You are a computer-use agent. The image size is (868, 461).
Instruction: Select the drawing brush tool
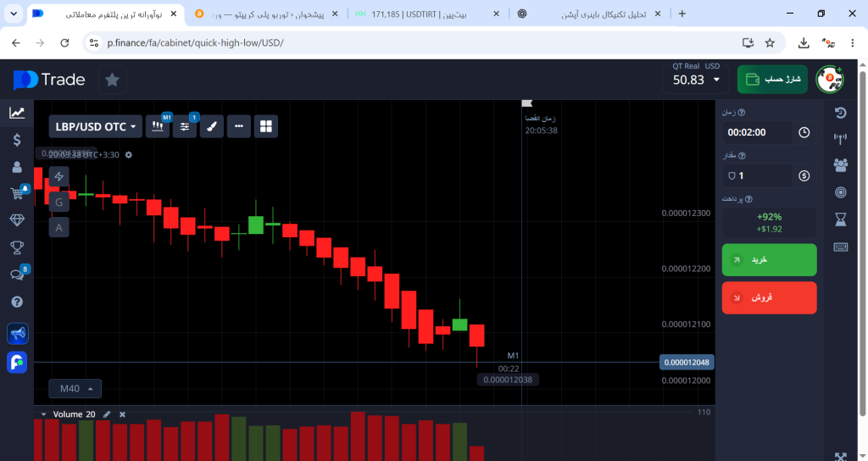click(x=211, y=127)
